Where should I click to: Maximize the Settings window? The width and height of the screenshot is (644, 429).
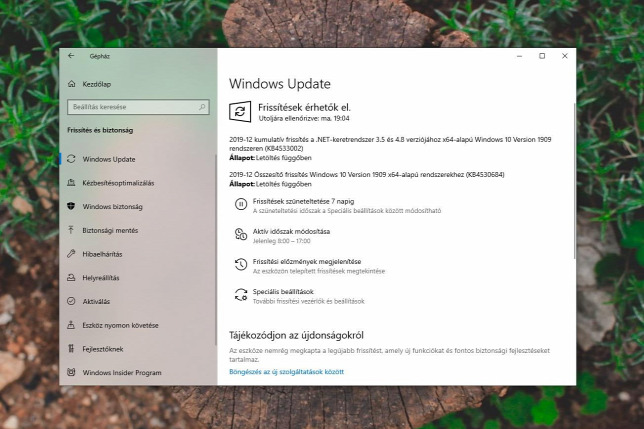[542, 56]
